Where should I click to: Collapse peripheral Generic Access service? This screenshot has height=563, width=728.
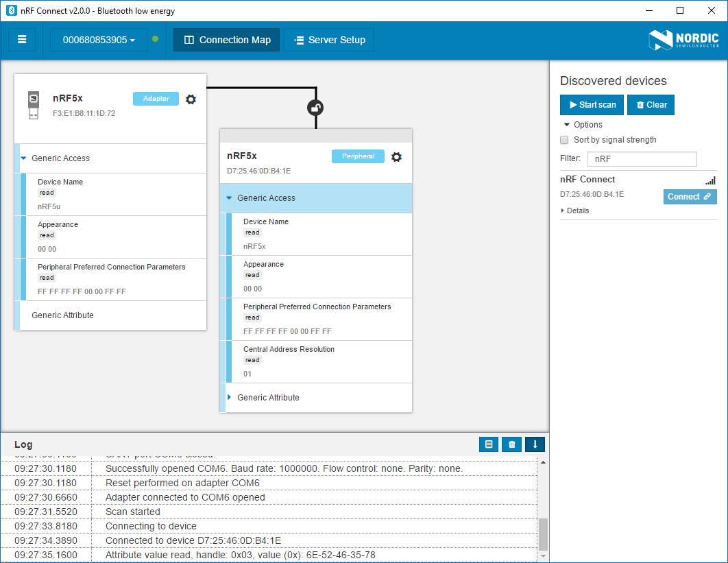(229, 198)
